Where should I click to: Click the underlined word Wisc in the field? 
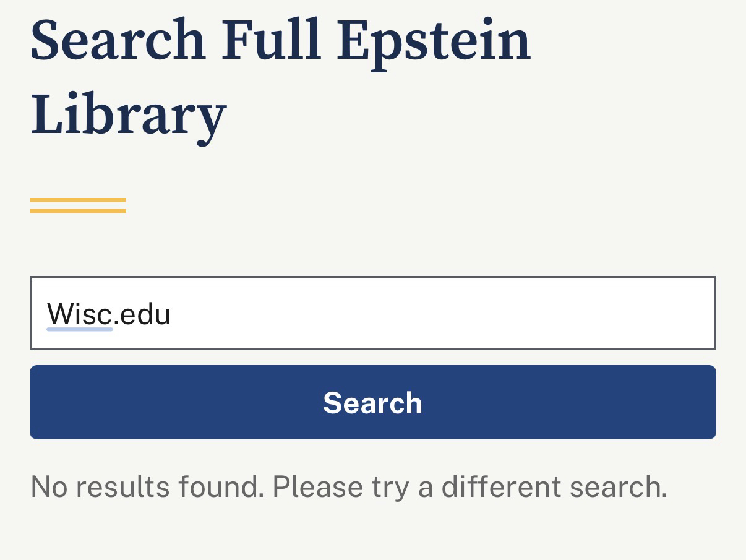click(79, 314)
